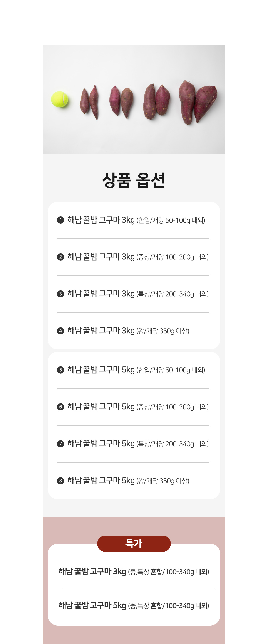Click the number 5 circle icon
The height and width of the screenshot is (644, 268).
[x=60, y=370]
